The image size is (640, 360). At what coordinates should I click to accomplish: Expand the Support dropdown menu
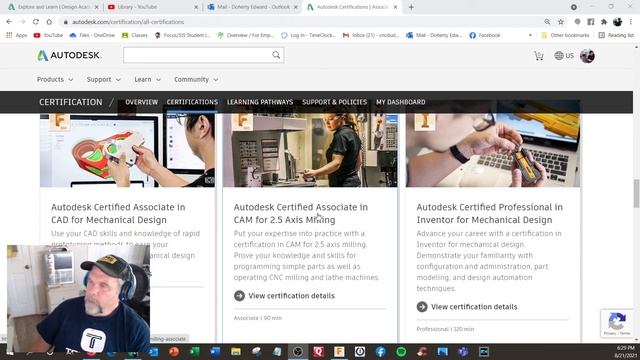(x=104, y=79)
